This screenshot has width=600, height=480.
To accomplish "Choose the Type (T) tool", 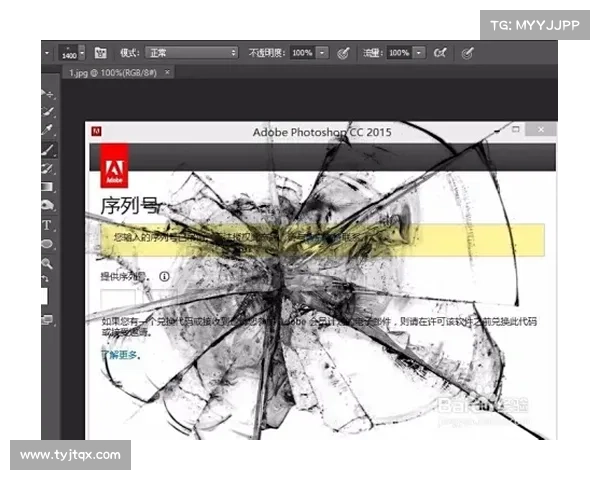I will pos(47,225).
